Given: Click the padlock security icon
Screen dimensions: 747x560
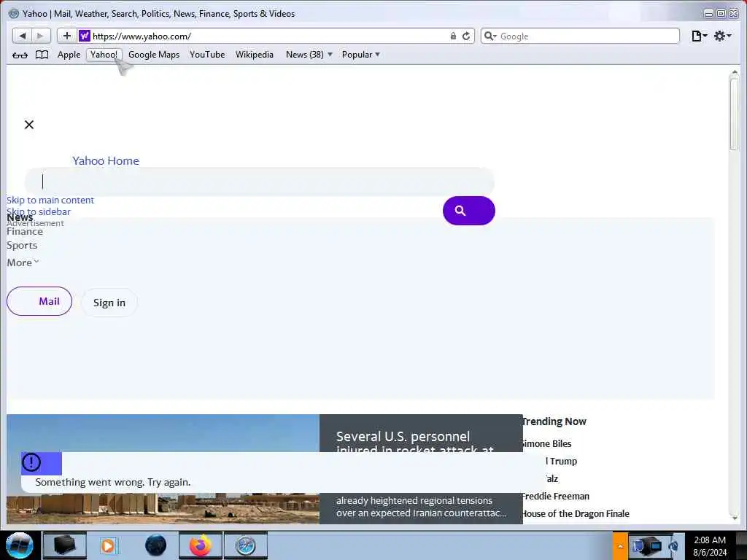Looking at the screenshot, I should click(x=453, y=36).
